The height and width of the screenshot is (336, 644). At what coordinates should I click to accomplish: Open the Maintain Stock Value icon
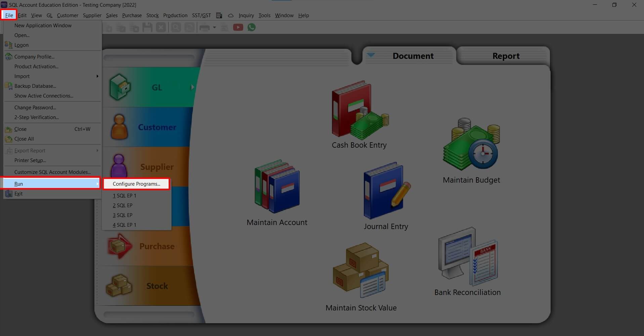point(361,270)
